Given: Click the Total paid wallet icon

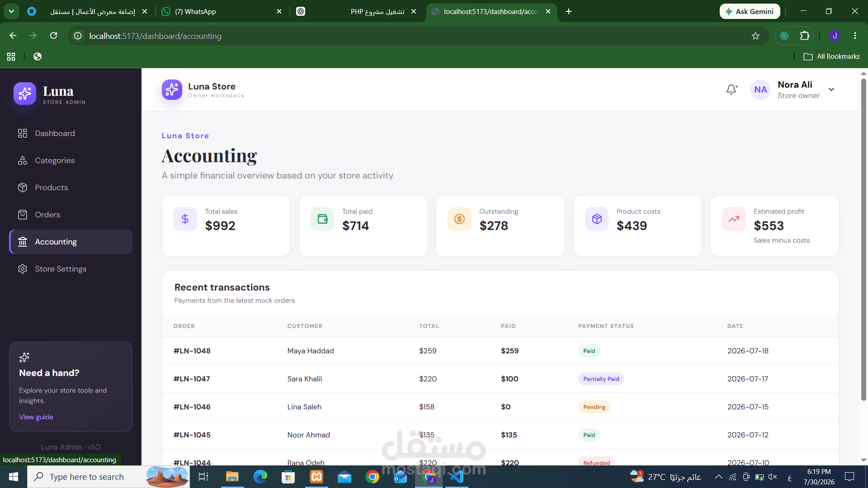Looking at the screenshot, I should (x=322, y=219).
